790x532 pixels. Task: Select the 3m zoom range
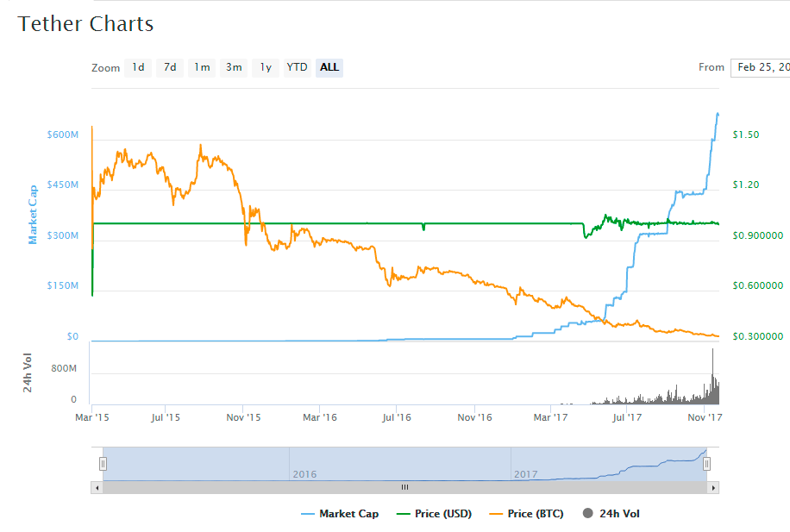[x=234, y=67]
